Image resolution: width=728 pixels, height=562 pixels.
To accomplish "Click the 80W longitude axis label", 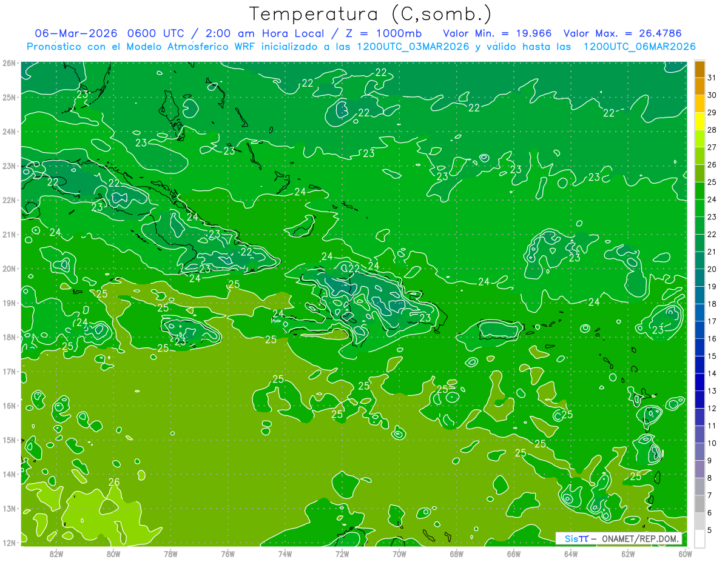I will point(113,553).
